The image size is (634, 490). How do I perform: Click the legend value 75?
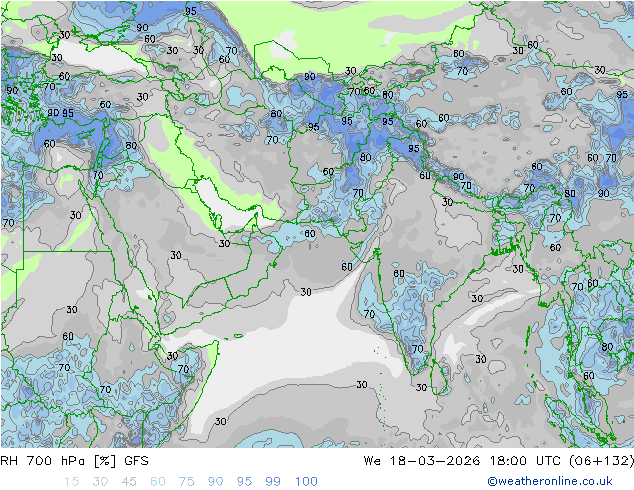186,482
